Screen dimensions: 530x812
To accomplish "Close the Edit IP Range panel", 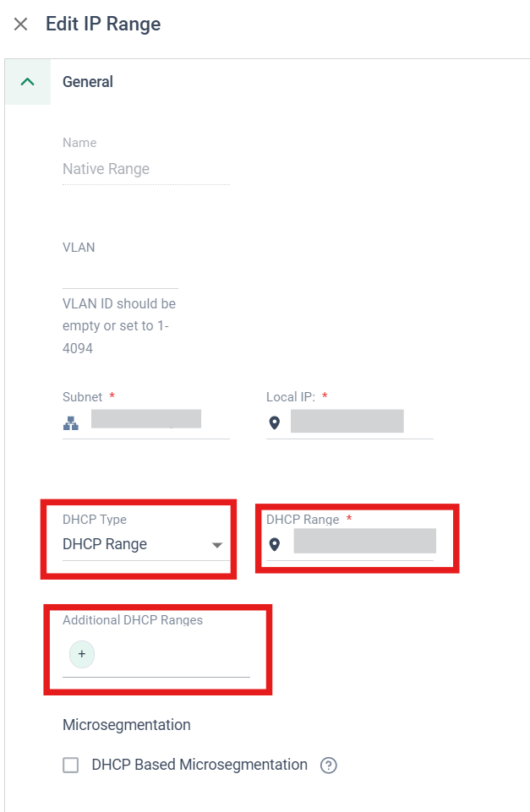I will (21, 25).
